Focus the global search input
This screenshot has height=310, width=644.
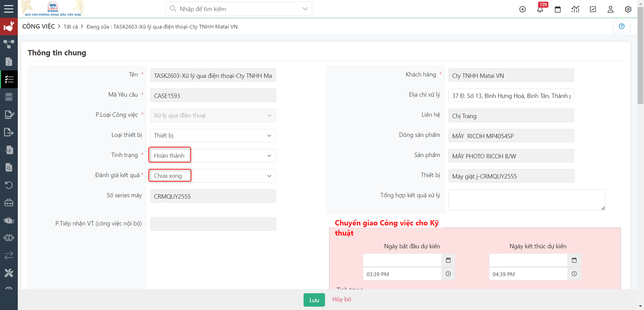pos(238,9)
